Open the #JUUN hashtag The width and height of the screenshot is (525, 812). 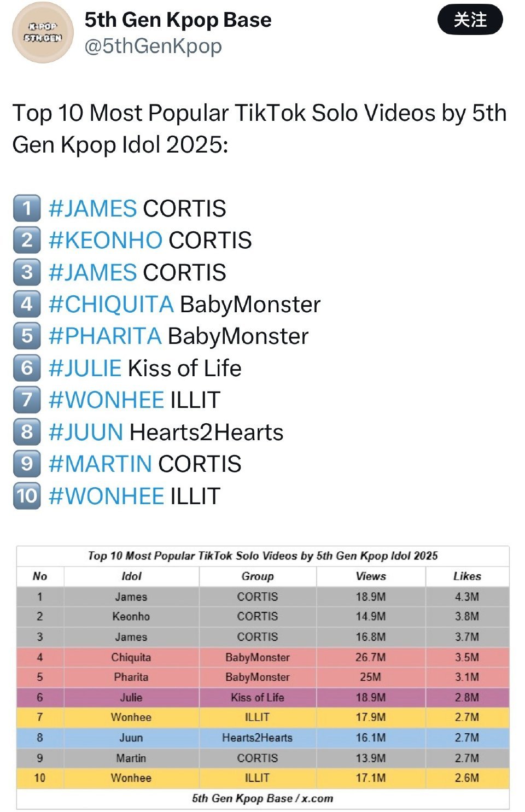coord(86,432)
